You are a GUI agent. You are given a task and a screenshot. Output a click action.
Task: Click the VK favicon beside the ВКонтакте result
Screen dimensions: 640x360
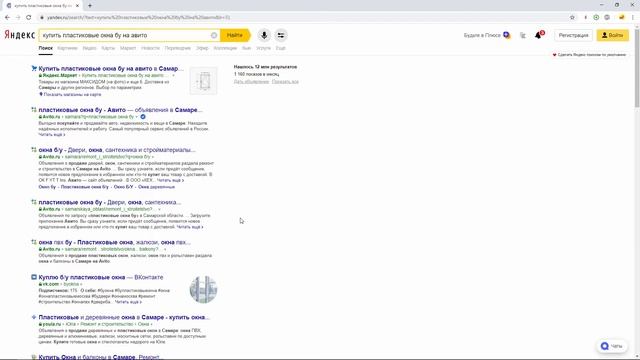[34, 277]
